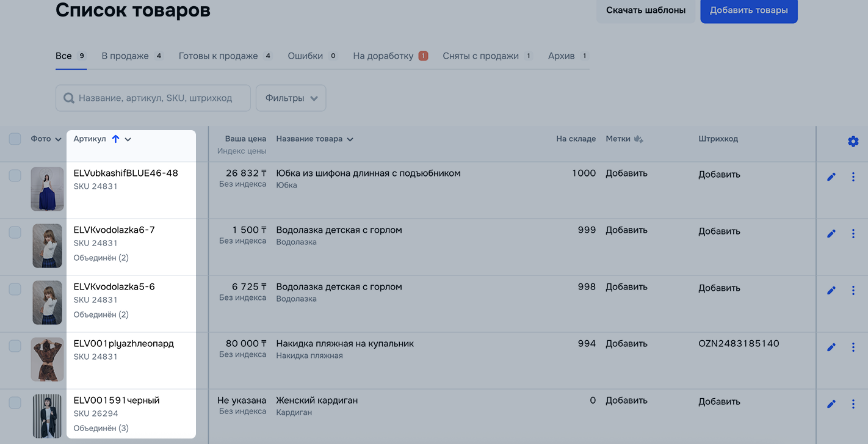Click the Штрихкод column header
Viewport: 868px width, 444px height.
(x=718, y=139)
